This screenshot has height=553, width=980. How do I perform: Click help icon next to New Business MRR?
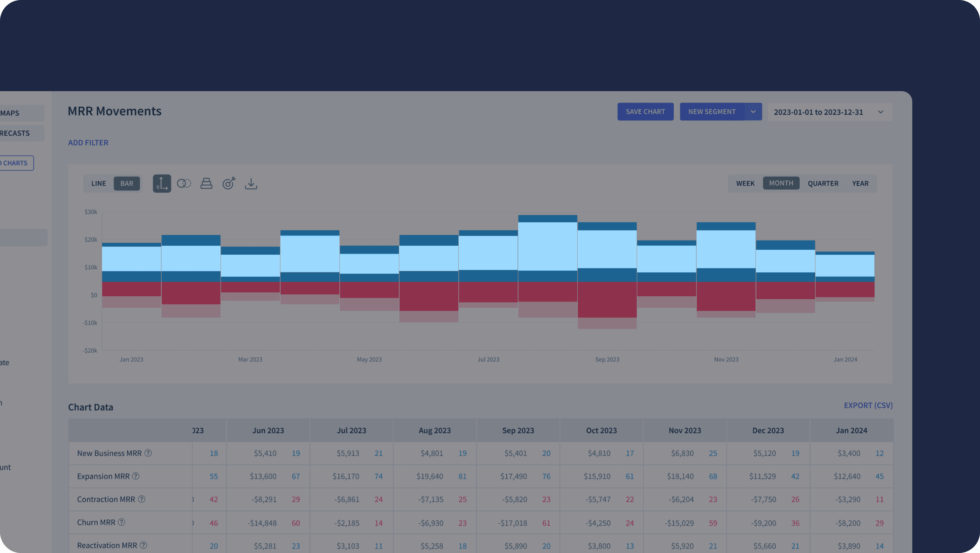coord(148,453)
